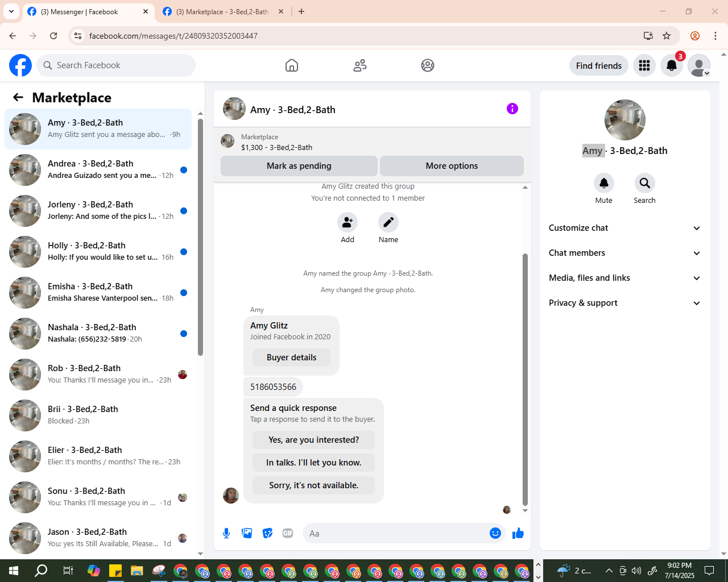Click the More options button

tap(452, 166)
